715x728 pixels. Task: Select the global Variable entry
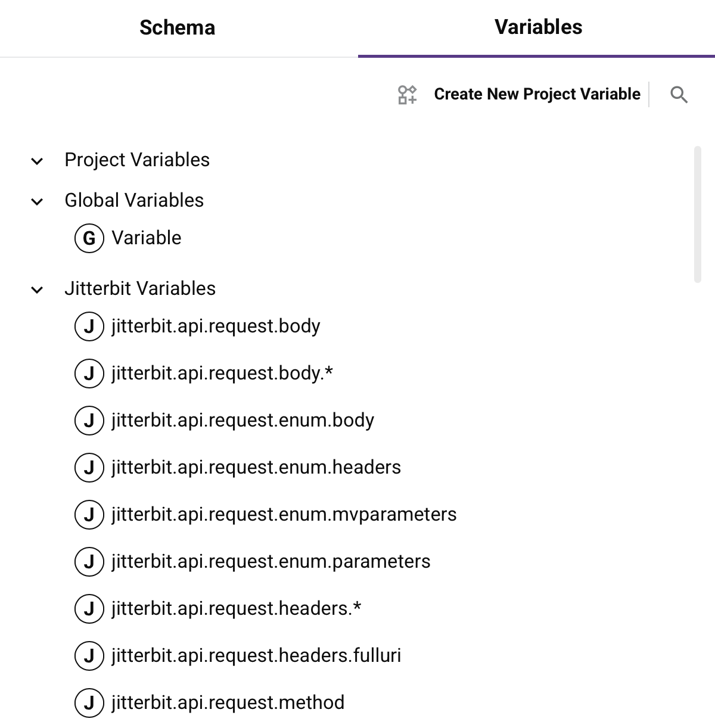(146, 238)
